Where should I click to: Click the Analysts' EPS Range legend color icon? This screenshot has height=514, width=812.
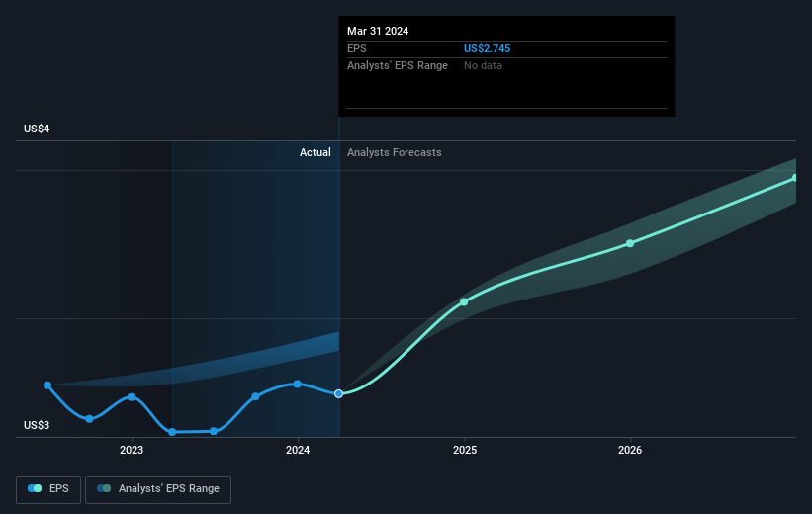pyautogui.click(x=104, y=488)
